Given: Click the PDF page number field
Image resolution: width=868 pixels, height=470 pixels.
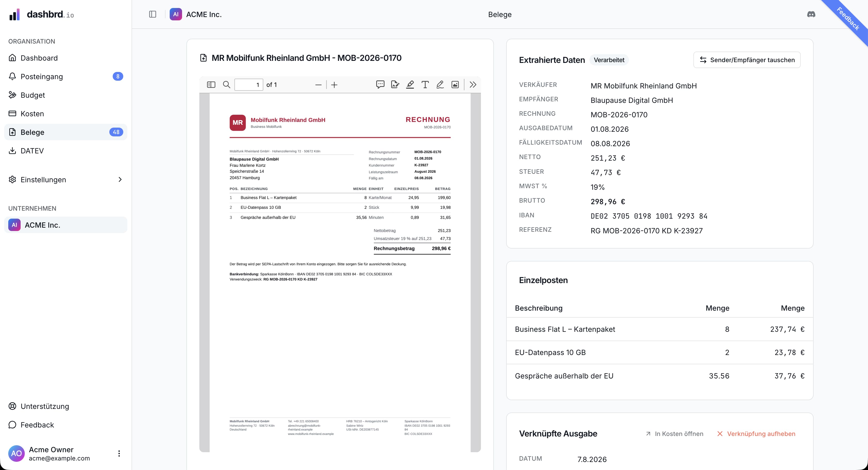Looking at the screenshot, I should pos(249,85).
